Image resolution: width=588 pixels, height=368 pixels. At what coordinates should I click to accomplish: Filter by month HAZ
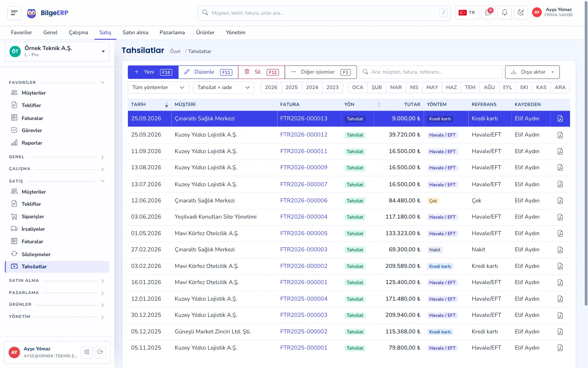[451, 88]
